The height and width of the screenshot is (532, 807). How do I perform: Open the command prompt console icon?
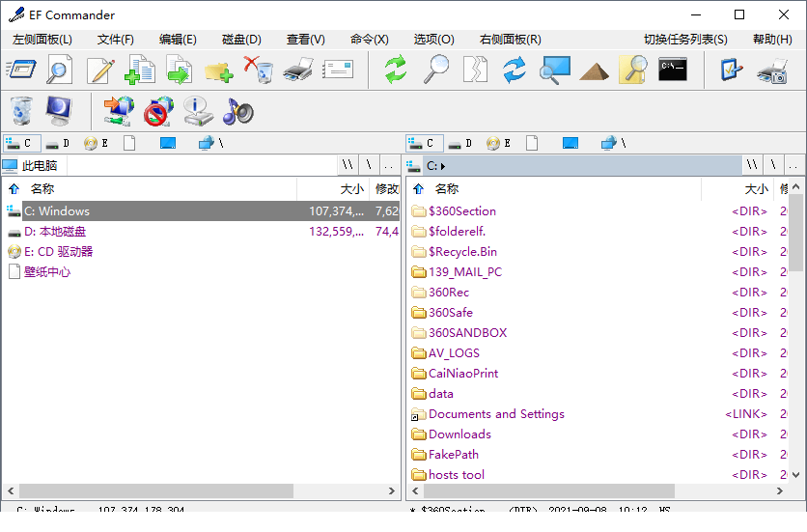tap(672, 70)
